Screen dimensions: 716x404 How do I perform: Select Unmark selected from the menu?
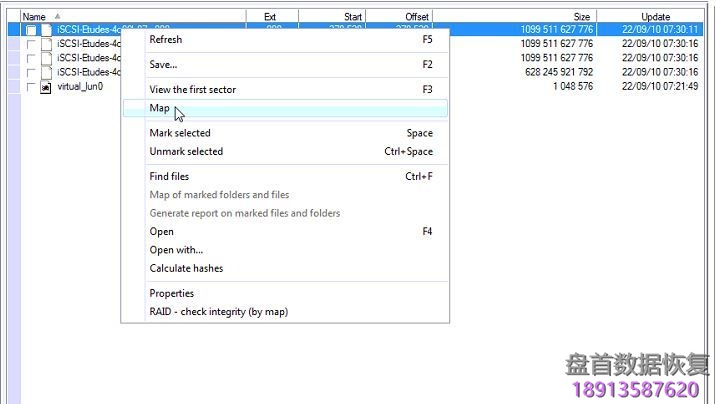tap(186, 151)
